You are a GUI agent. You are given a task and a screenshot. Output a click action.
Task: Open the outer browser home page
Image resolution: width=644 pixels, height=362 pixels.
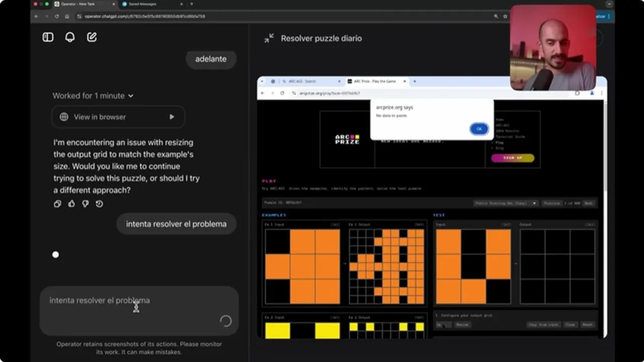coord(67,16)
